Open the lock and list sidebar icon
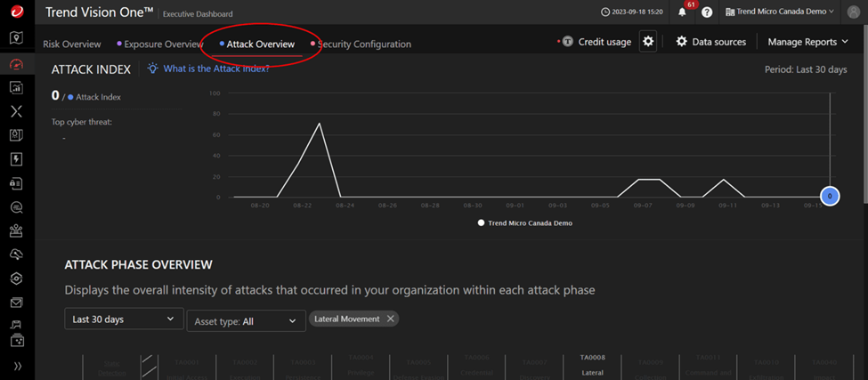Image resolution: width=868 pixels, height=380 pixels. [17, 183]
